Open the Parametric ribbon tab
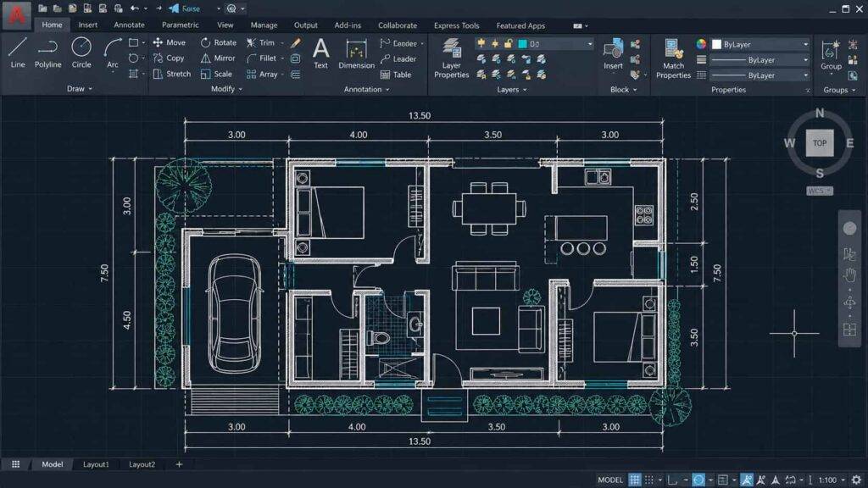 point(180,25)
